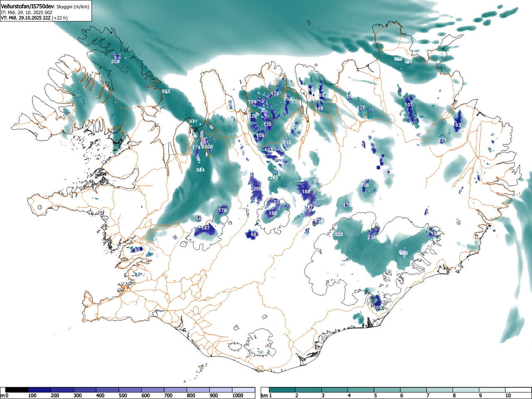
Task: Click the 10 label in the km legend
Action: [x=508, y=396]
